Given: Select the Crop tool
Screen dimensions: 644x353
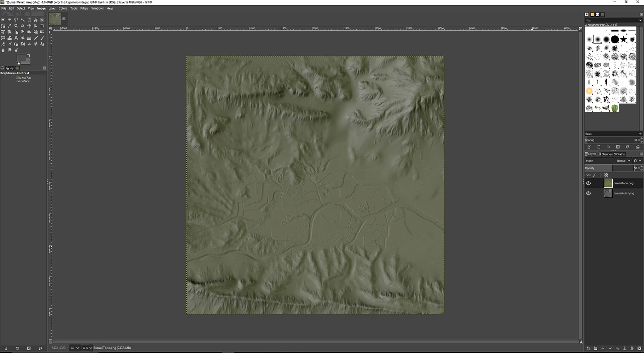Looking at the screenshot, I should (42, 26).
